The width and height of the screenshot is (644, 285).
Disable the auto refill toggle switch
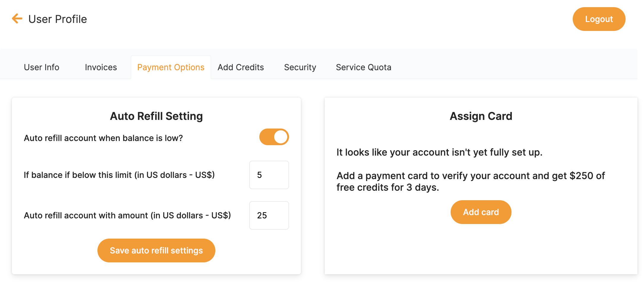[274, 137]
